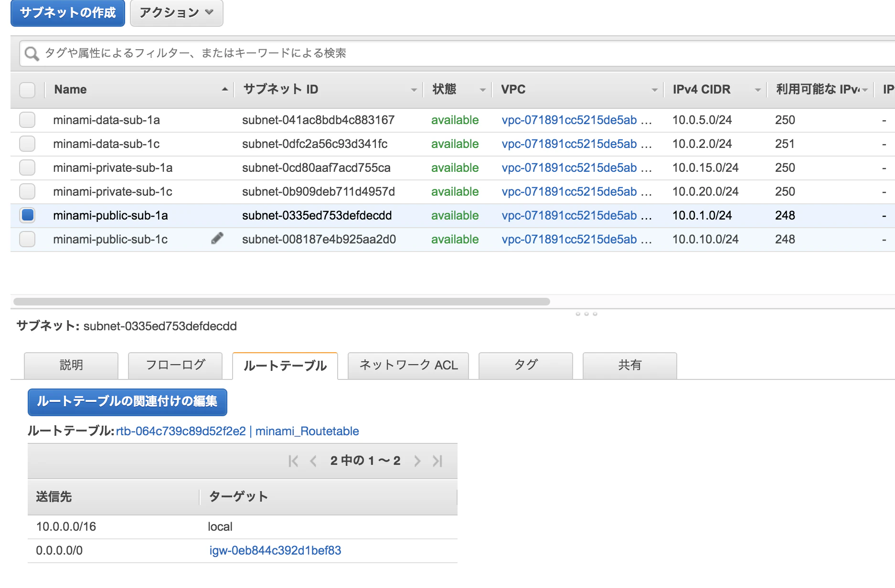Switch to the フローログ tab
The image size is (895, 588).
click(175, 366)
